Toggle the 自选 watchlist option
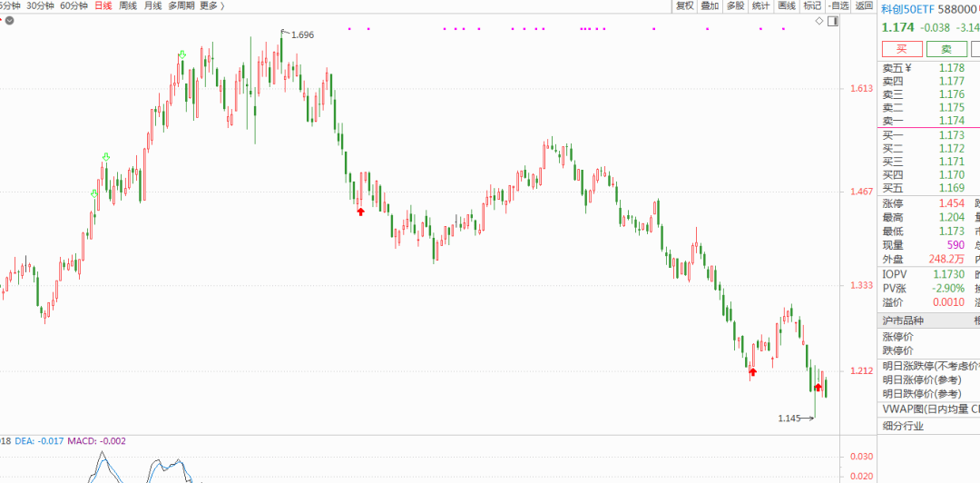Image resolution: width=980 pixels, height=483 pixels. 838,5
